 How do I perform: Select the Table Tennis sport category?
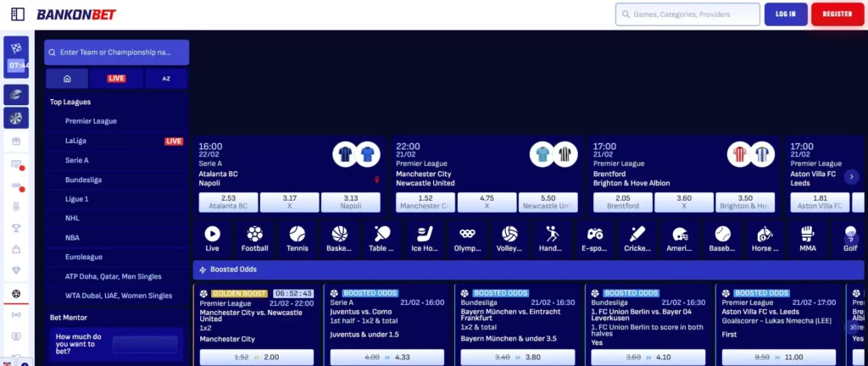[382, 239]
